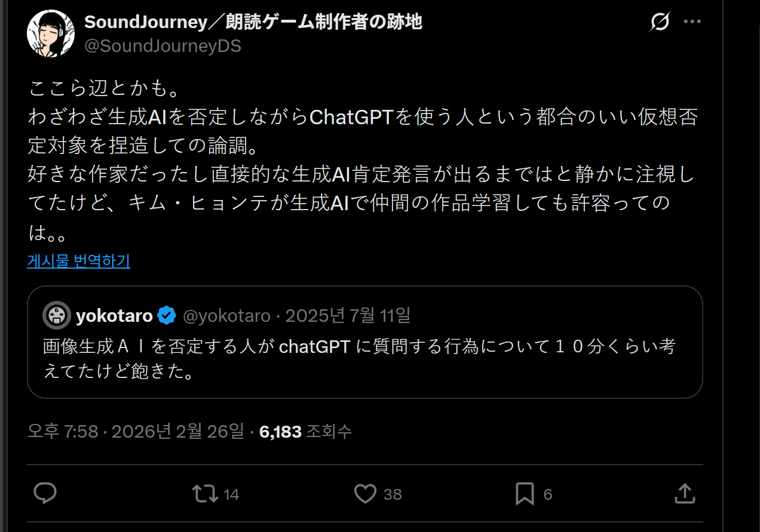
Task: Click the blue verified badge next to yokotaro
Action: 167,316
